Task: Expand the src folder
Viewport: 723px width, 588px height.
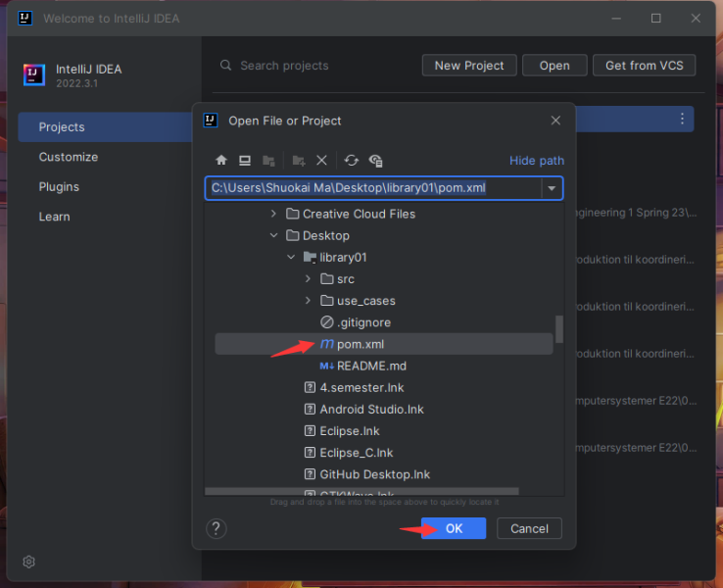Action: pos(308,278)
